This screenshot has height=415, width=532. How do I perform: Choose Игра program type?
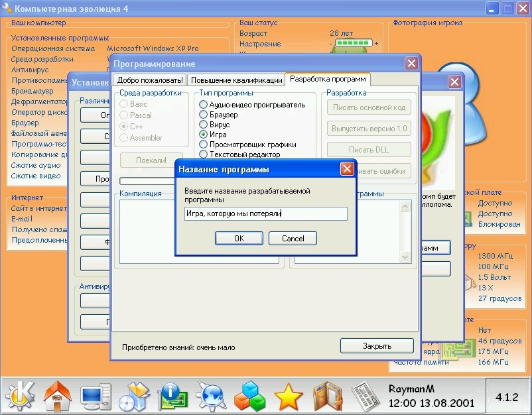pyautogui.click(x=203, y=135)
